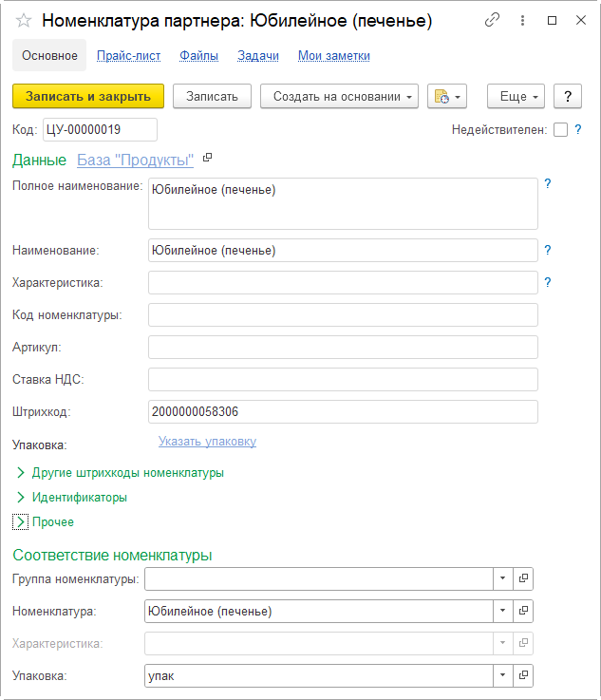The width and height of the screenshot is (601, 700).
Task: Maximize the window
Action: click(552, 21)
